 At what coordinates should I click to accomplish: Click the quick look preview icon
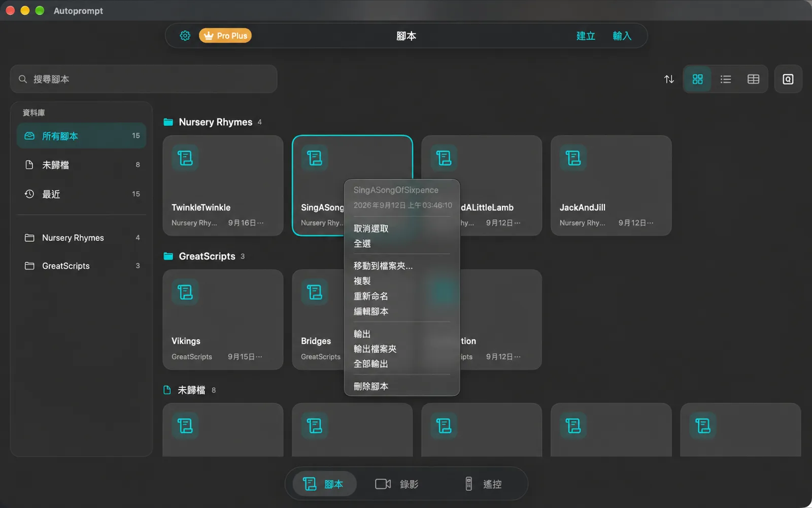pyautogui.click(x=788, y=79)
